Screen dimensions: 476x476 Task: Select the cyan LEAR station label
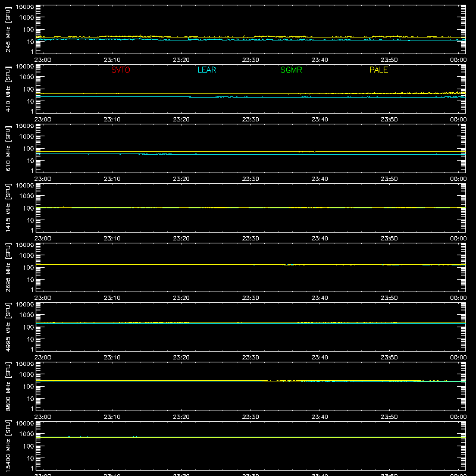[206, 70]
